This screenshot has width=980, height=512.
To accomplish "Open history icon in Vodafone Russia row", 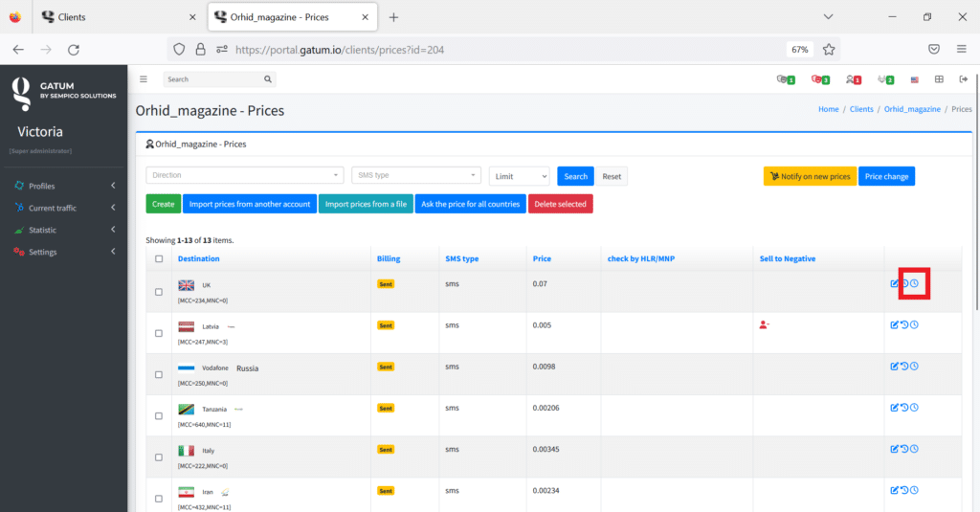I will 904,367.
